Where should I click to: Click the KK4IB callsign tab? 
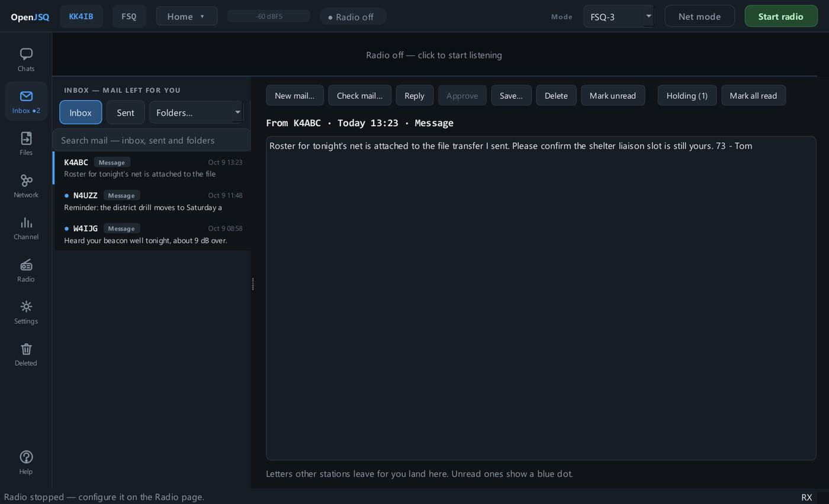click(x=81, y=16)
